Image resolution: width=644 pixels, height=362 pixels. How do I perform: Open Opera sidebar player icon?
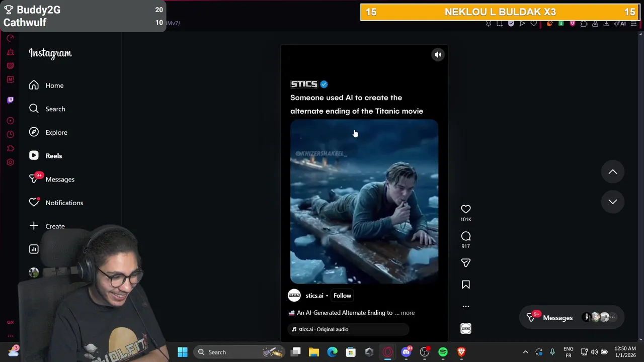[10, 121]
